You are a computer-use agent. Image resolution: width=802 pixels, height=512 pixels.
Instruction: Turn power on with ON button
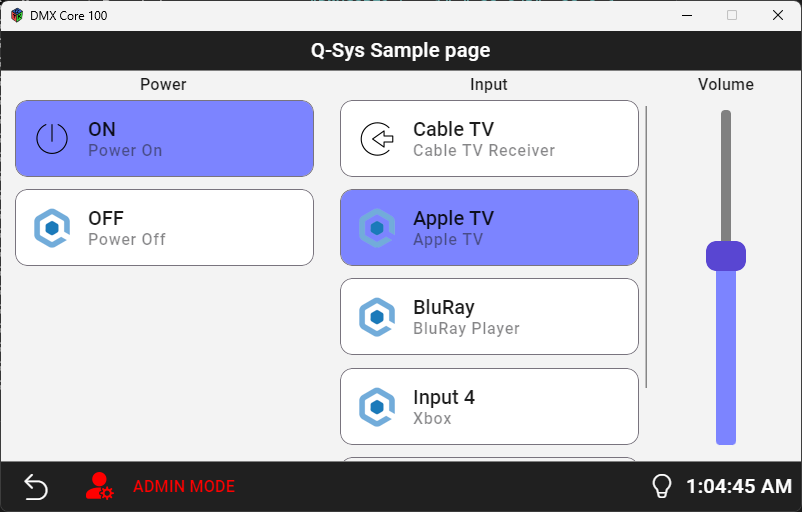(x=164, y=138)
